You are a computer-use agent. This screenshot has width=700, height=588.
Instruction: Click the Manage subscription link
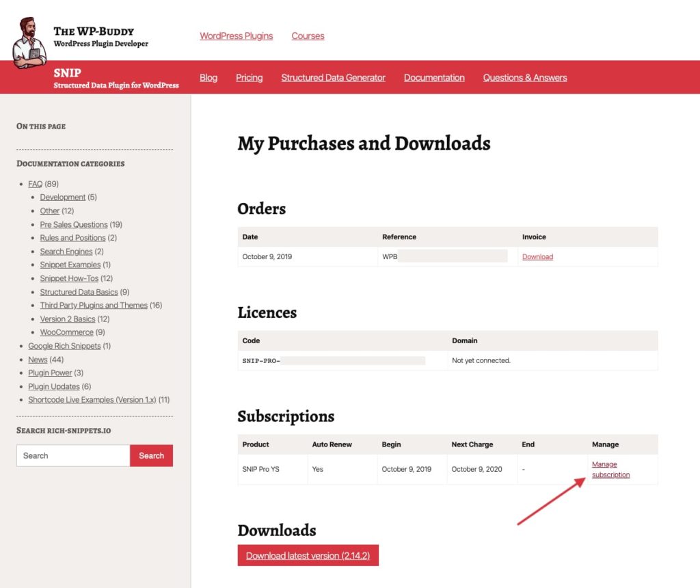click(x=610, y=469)
